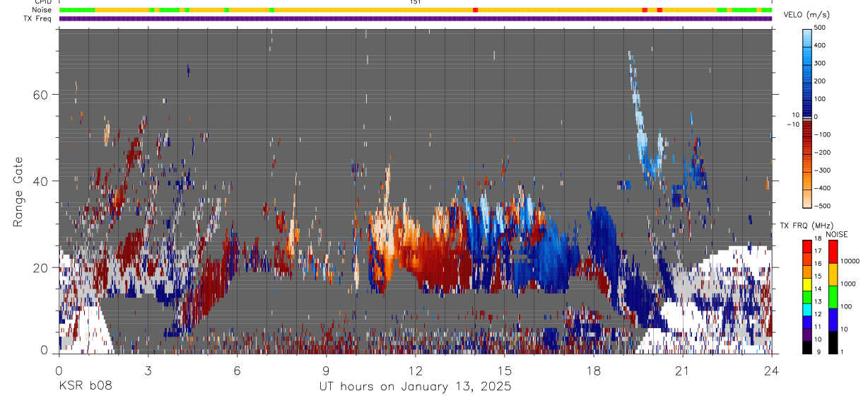The height and width of the screenshot is (401, 868).
Task: Click hour 6 tick label on time axis
Action: tap(237, 370)
